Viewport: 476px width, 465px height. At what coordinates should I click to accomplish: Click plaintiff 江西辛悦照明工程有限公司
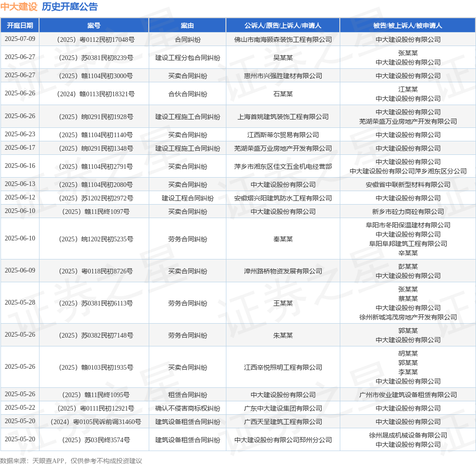pos(283,367)
